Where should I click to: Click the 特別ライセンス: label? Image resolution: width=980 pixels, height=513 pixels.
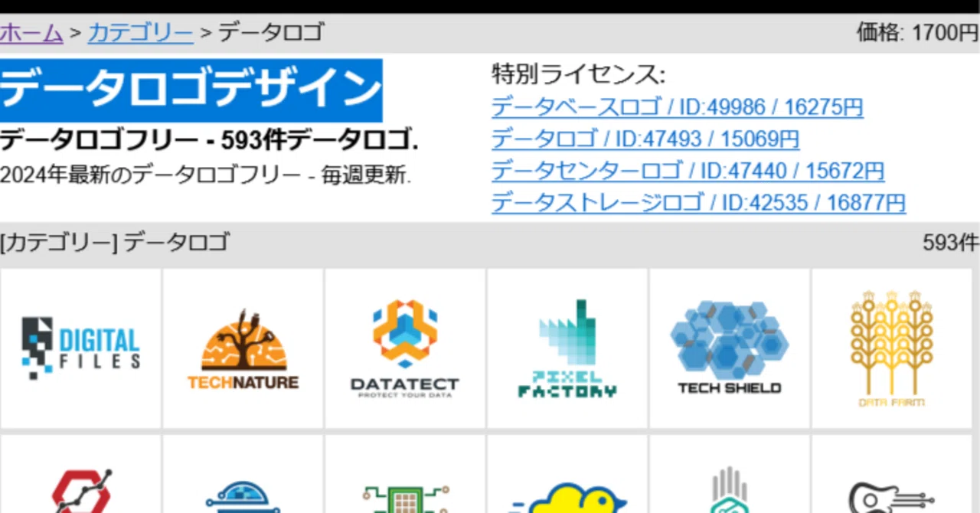tap(579, 75)
